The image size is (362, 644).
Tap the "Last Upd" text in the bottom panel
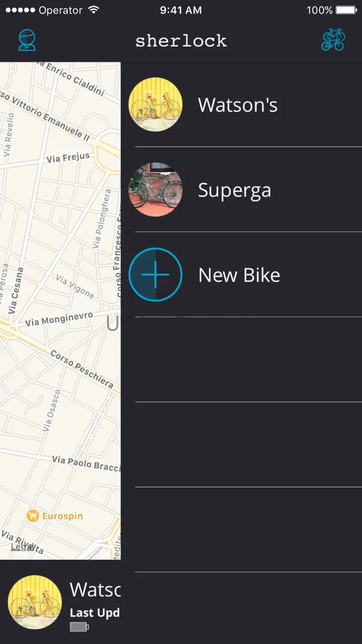click(95, 613)
